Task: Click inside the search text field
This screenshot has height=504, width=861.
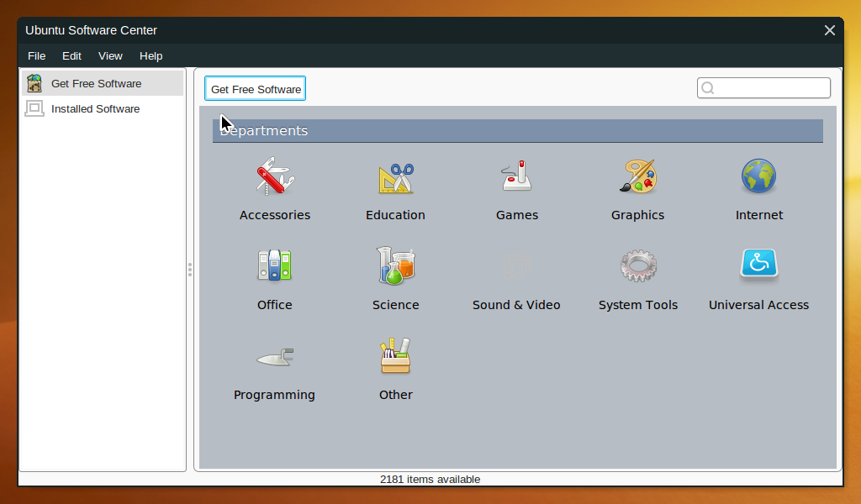Action: [763, 87]
